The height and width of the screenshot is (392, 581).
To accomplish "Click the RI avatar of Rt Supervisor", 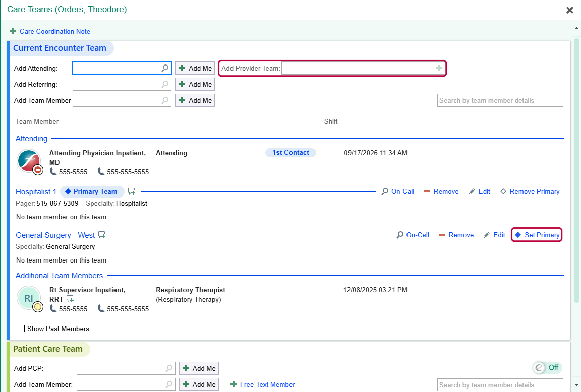I will [29, 298].
